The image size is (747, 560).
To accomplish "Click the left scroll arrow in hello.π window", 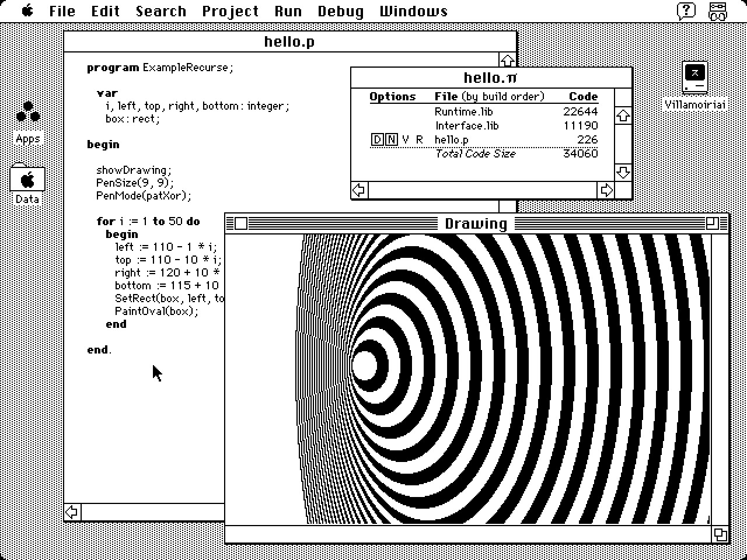I will click(359, 190).
